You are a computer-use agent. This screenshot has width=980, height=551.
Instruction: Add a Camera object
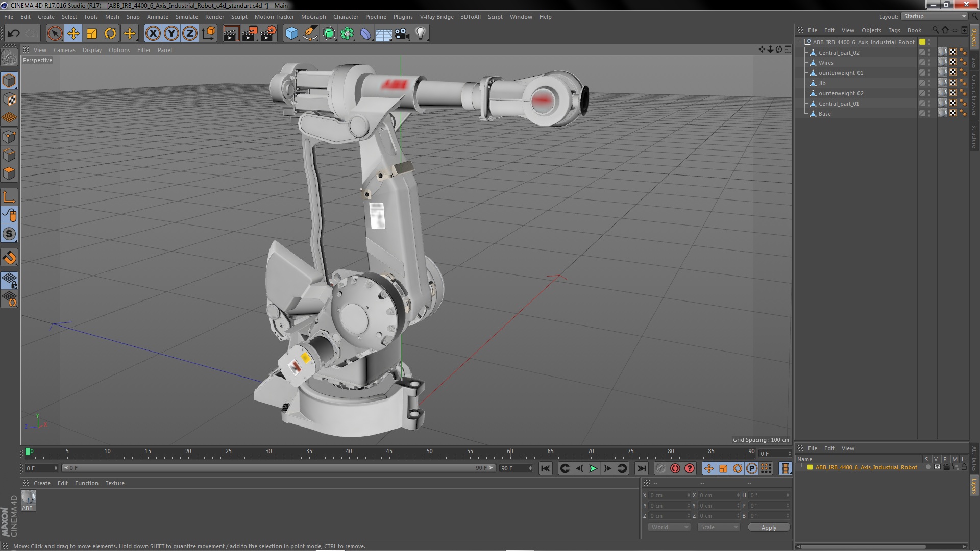click(x=402, y=34)
